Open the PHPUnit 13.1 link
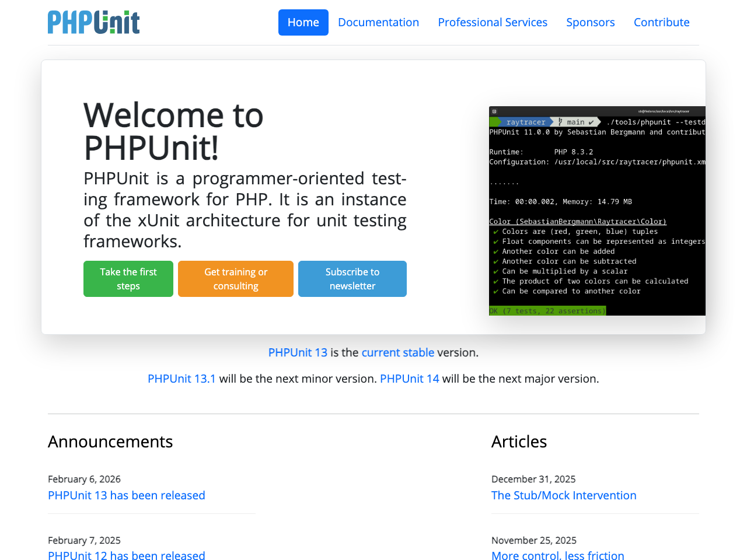The width and height of the screenshot is (747, 560). 181,378
